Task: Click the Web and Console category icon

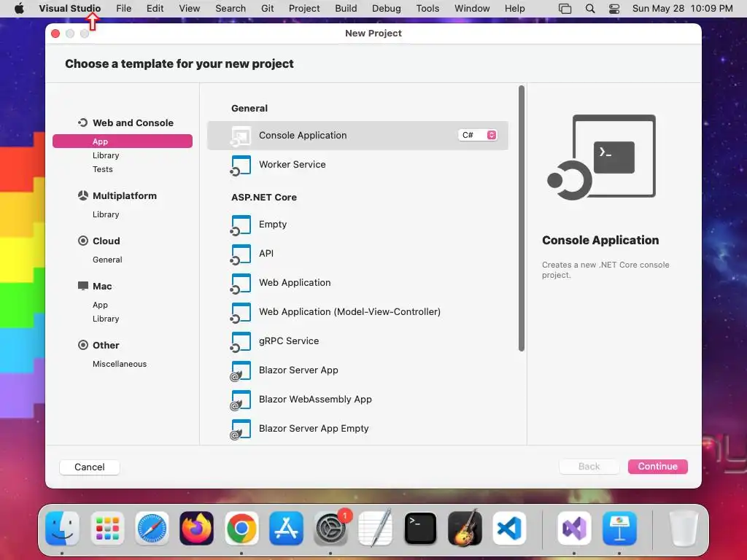Action: click(x=83, y=122)
